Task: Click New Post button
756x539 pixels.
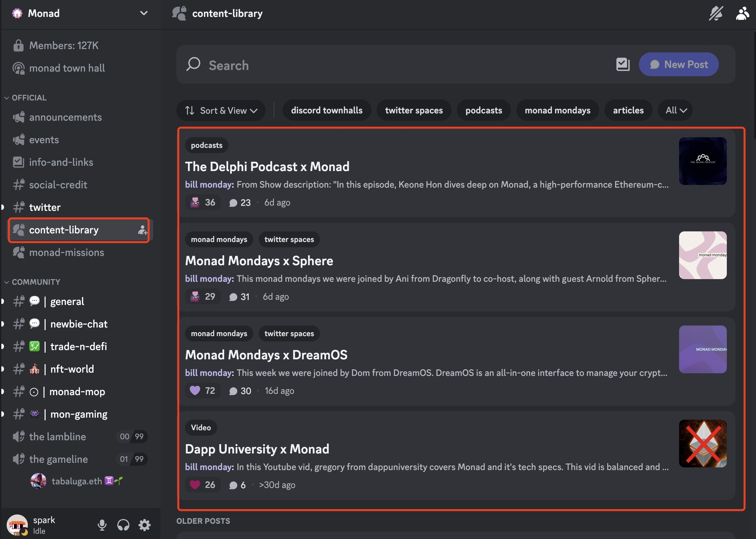Action: click(x=678, y=64)
